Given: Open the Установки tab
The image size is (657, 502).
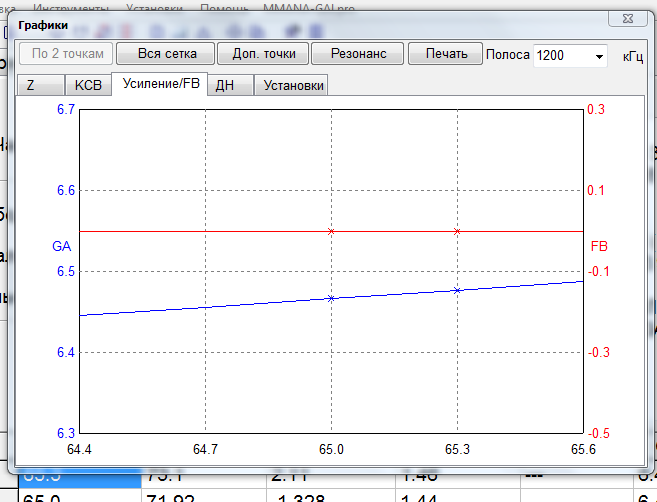Looking at the screenshot, I should tap(292, 85).
